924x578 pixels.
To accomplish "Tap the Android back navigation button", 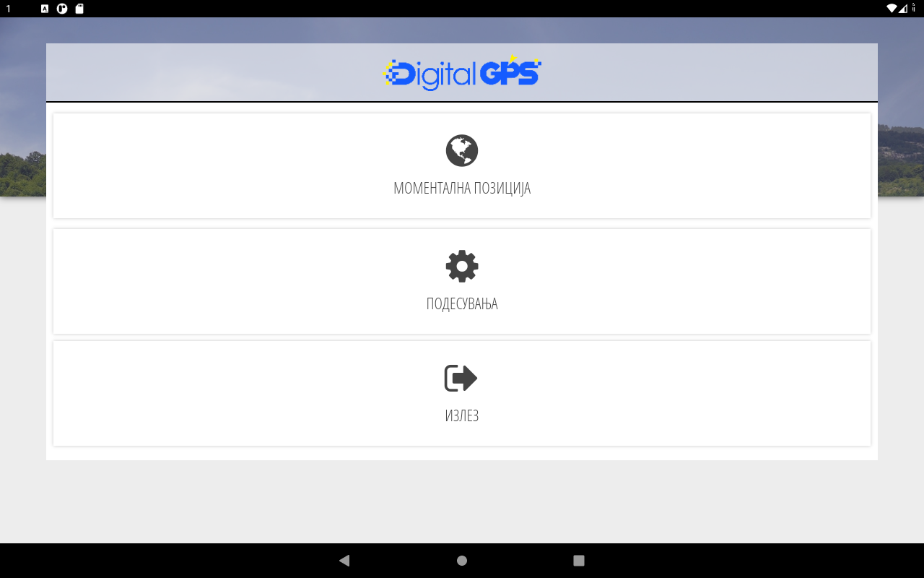I will click(x=344, y=561).
